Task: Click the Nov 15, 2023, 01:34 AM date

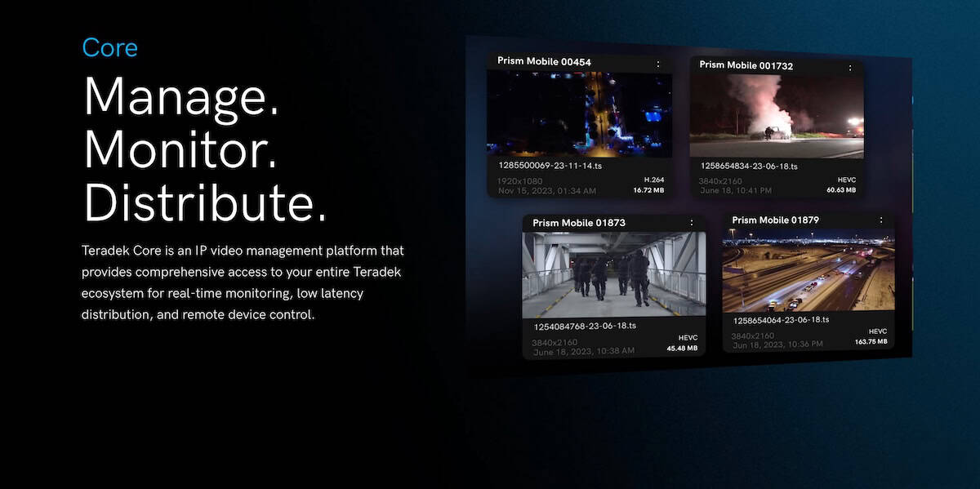Action: (546, 191)
